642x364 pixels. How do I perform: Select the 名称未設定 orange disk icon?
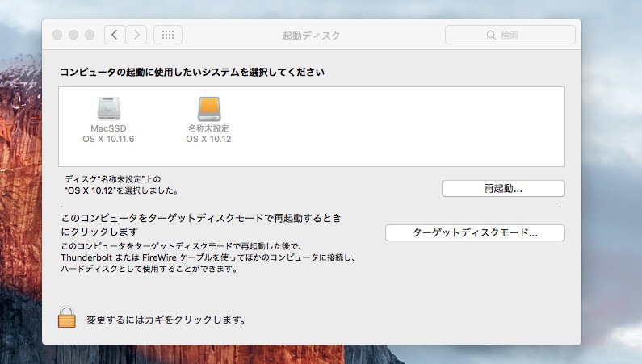point(209,108)
